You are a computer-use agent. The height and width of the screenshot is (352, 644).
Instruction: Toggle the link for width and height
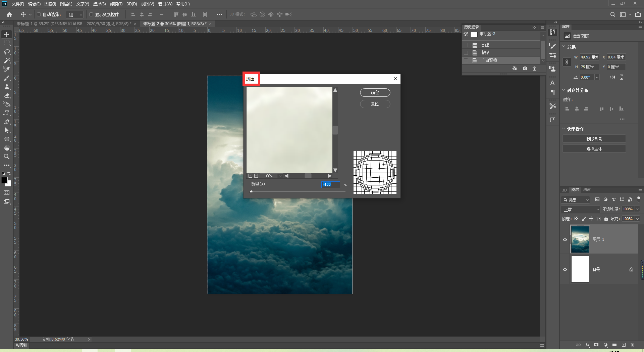coord(567,62)
